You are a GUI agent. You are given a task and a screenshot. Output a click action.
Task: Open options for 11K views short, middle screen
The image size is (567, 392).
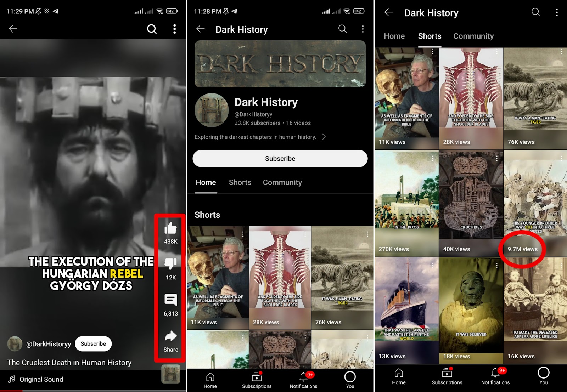pyautogui.click(x=243, y=234)
